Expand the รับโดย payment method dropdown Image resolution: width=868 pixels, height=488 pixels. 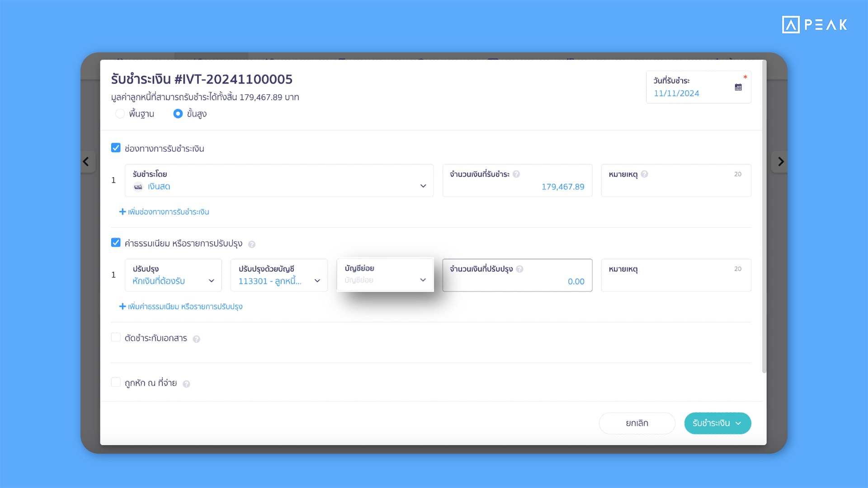click(x=423, y=186)
